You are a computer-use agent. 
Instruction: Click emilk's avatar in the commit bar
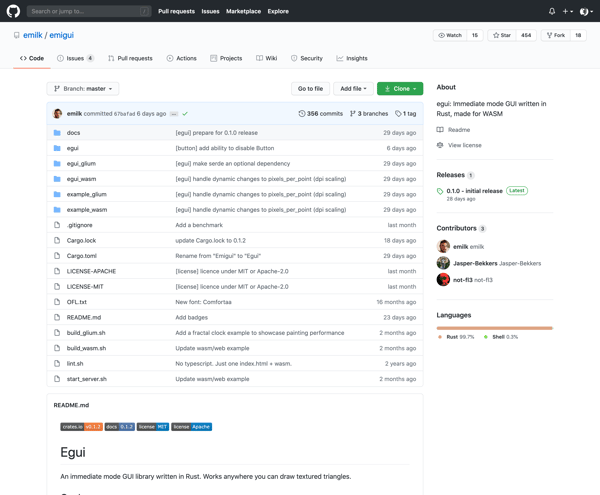57,114
